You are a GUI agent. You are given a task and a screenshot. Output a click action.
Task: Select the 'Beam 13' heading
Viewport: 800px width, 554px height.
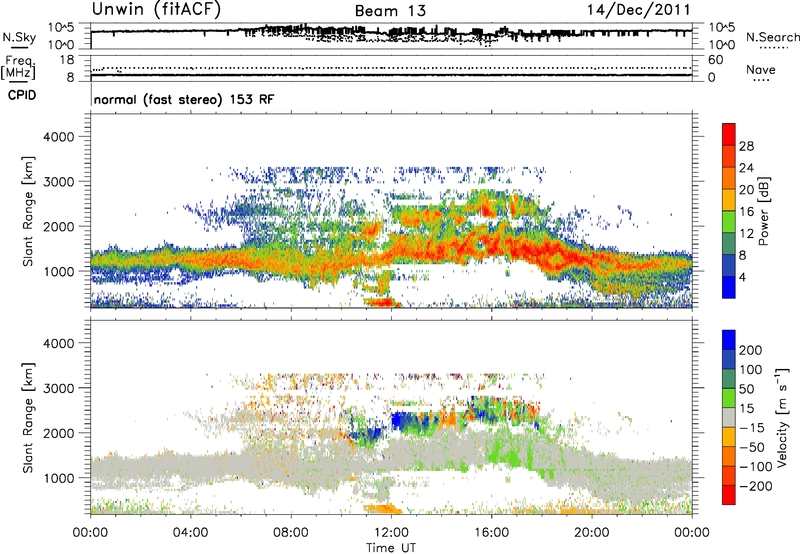click(390, 11)
